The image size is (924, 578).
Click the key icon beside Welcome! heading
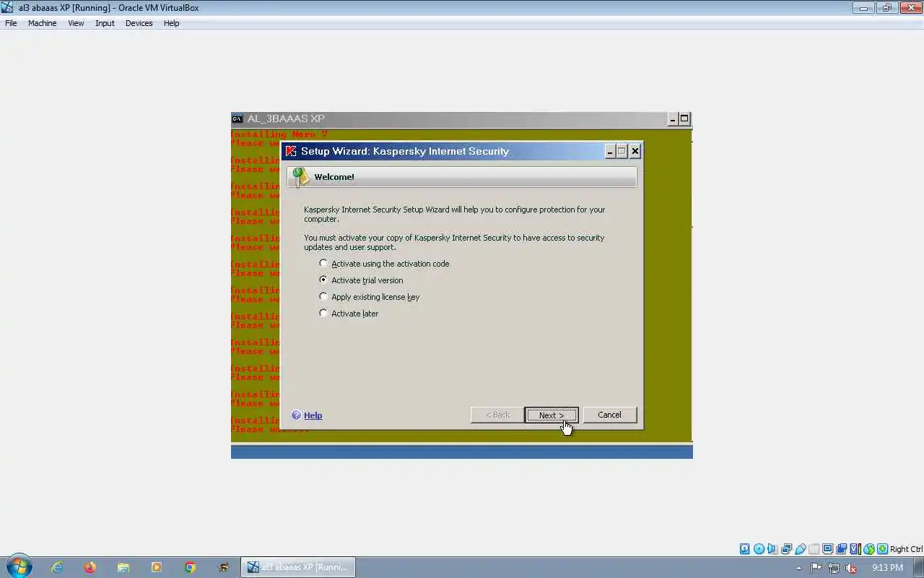point(301,177)
